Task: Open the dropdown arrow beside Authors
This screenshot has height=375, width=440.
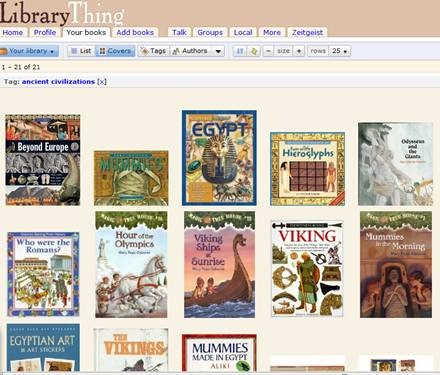Action: [218, 51]
